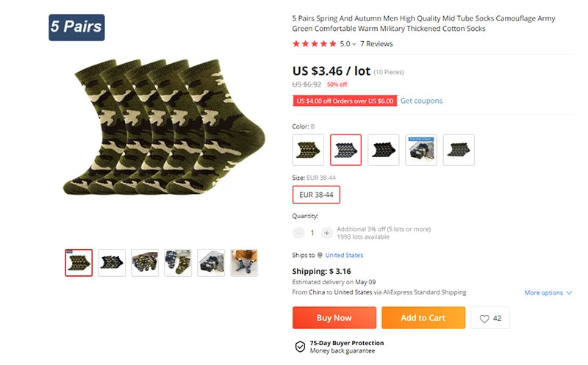Select the first green camouflage color swatch
588x365 pixels.
coord(308,150)
